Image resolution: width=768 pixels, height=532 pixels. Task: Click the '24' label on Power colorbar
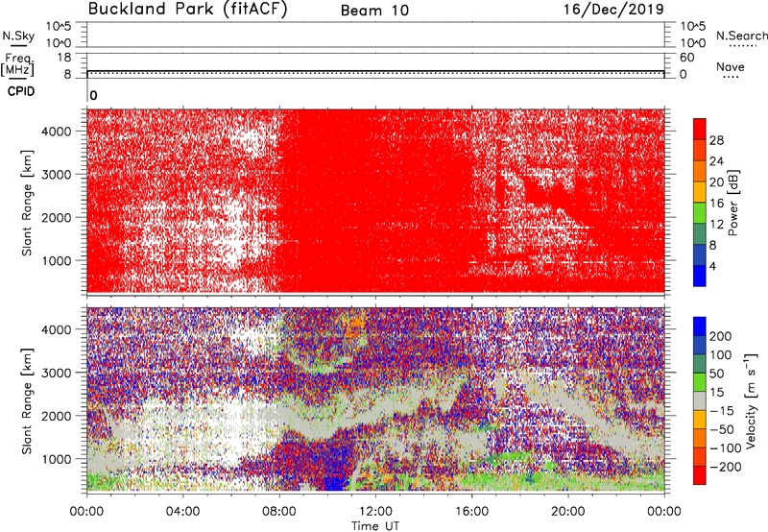pyautogui.click(x=716, y=161)
